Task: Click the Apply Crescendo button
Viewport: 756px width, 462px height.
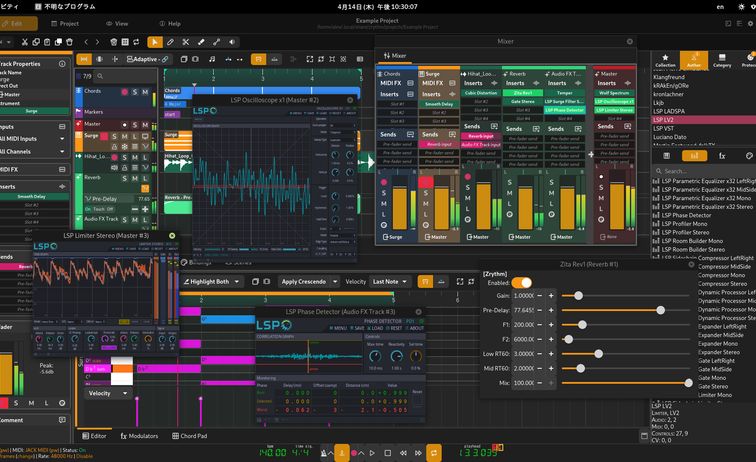Action: (306, 282)
